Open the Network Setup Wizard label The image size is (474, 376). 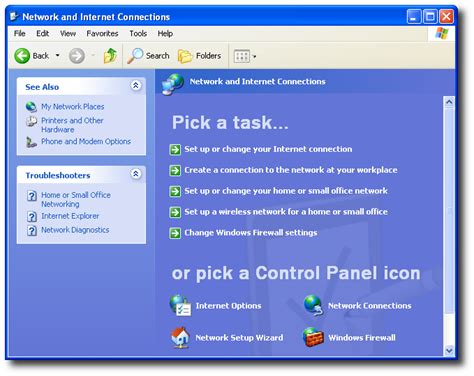(x=239, y=338)
